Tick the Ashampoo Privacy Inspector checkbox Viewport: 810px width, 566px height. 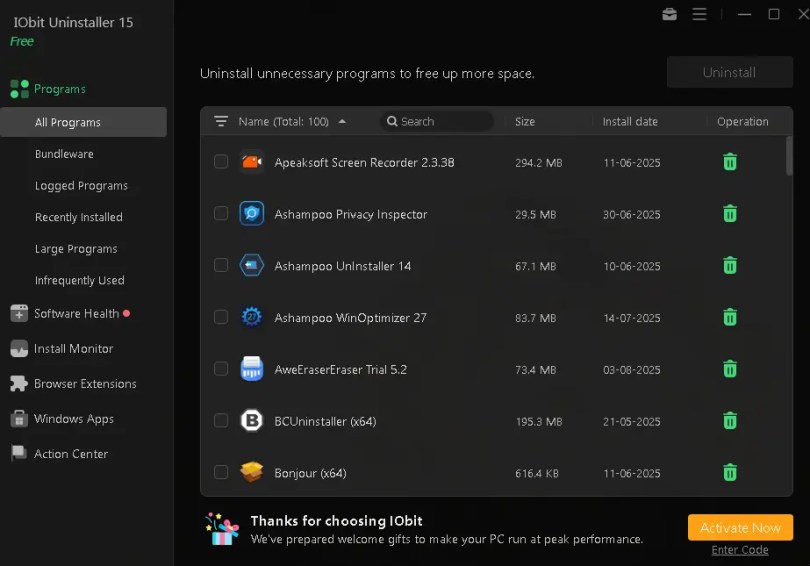click(221, 213)
